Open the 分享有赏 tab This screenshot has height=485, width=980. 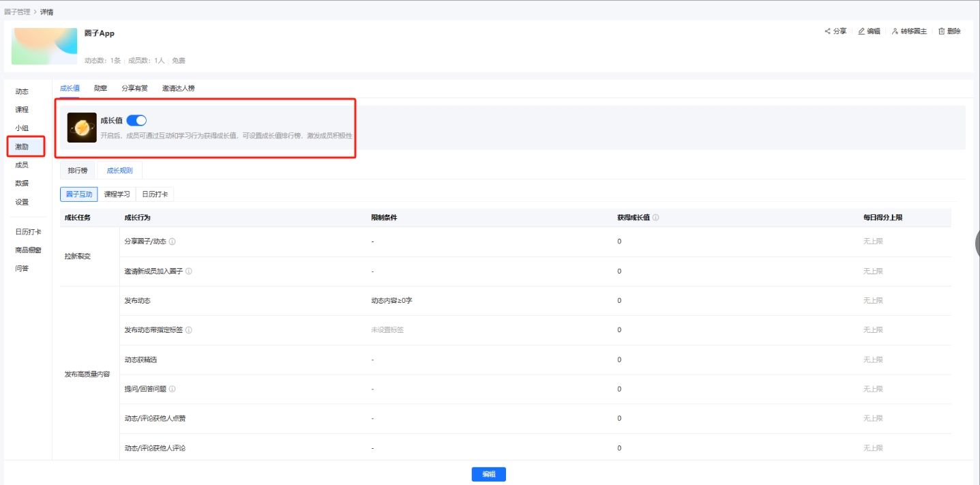point(134,88)
